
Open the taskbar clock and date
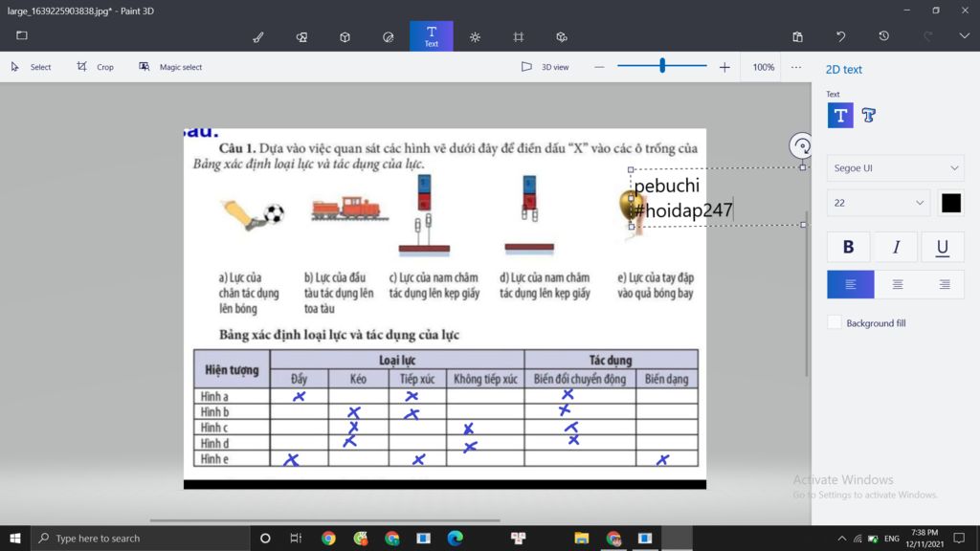pyautogui.click(x=924, y=539)
